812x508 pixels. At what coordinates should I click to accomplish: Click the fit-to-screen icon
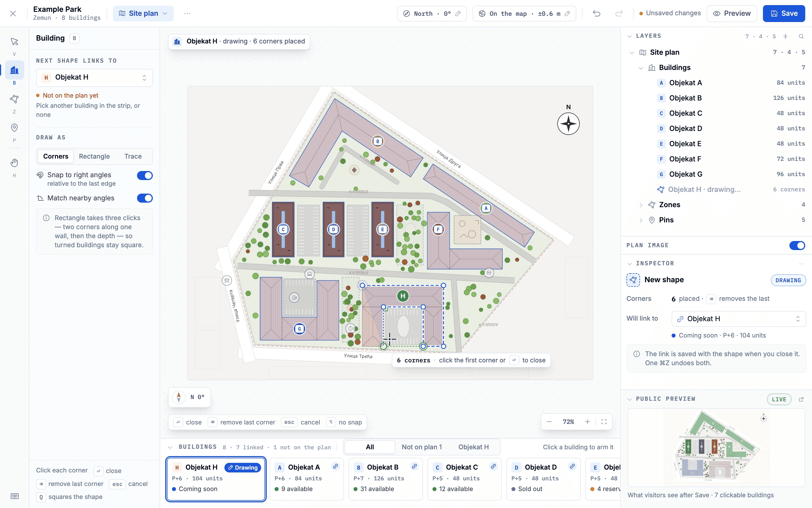point(604,422)
